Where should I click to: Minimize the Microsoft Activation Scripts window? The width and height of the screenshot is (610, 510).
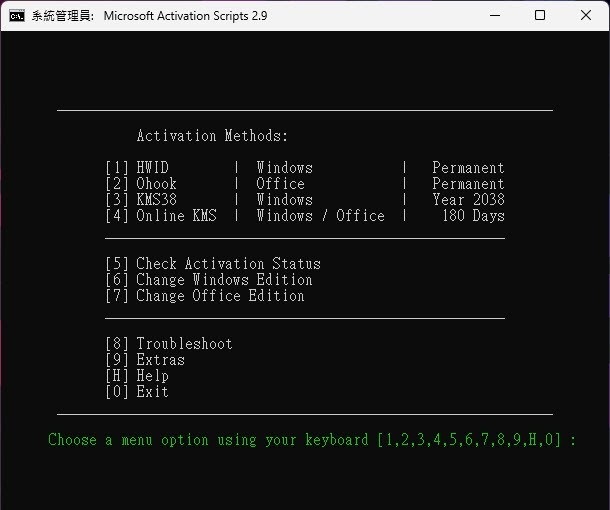496,16
